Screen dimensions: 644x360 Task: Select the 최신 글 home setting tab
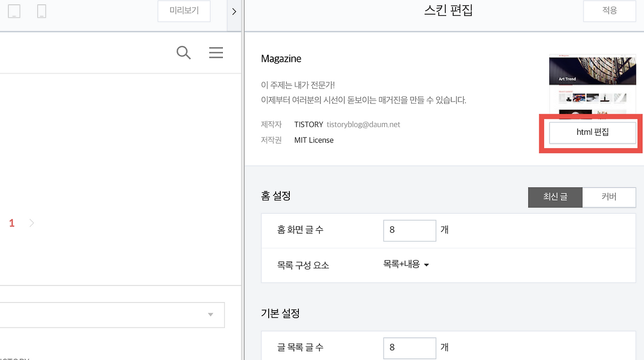[x=555, y=197]
